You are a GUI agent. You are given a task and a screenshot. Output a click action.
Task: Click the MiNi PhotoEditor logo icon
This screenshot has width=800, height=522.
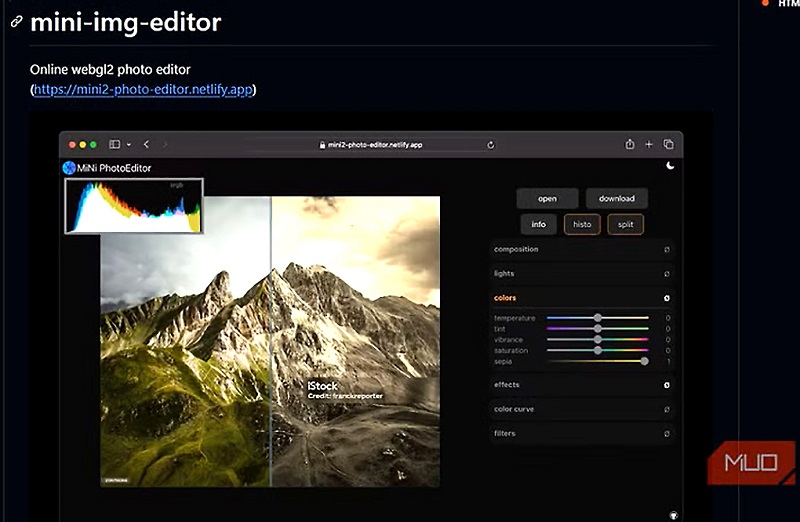[69, 168]
